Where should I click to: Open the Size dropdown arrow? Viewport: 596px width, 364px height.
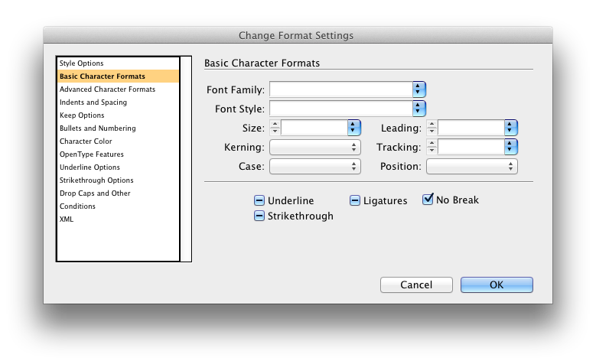(x=354, y=128)
